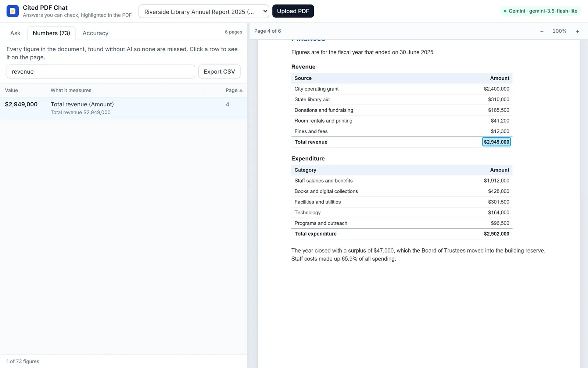Click the $96,500 amount

[x=500, y=223]
